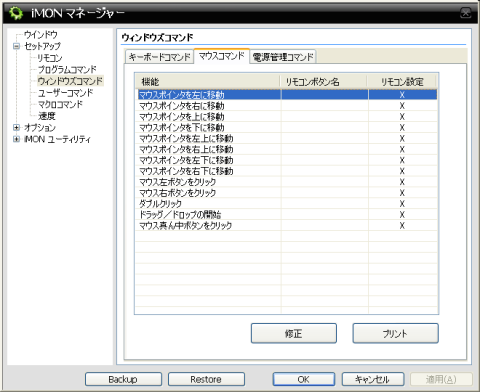Click X setting in ダブルクリック row
This screenshot has height=392, width=480.
point(402,204)
